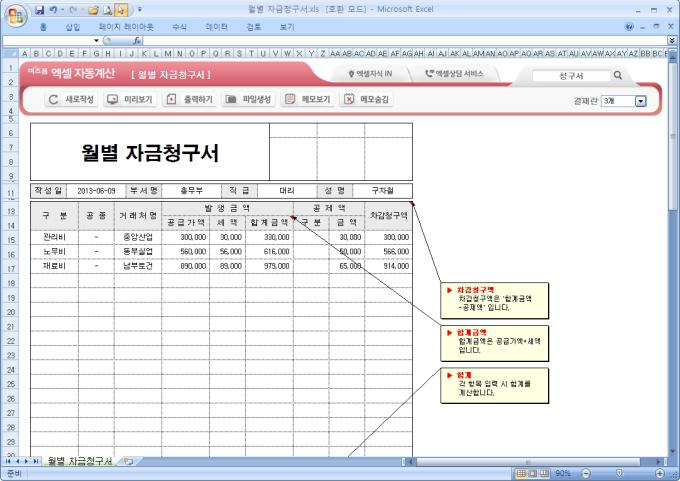The image size is (680, 481).
Task: Open the 홈 ribbon tab
Action: pyautogui.click(x=43, y=27)
